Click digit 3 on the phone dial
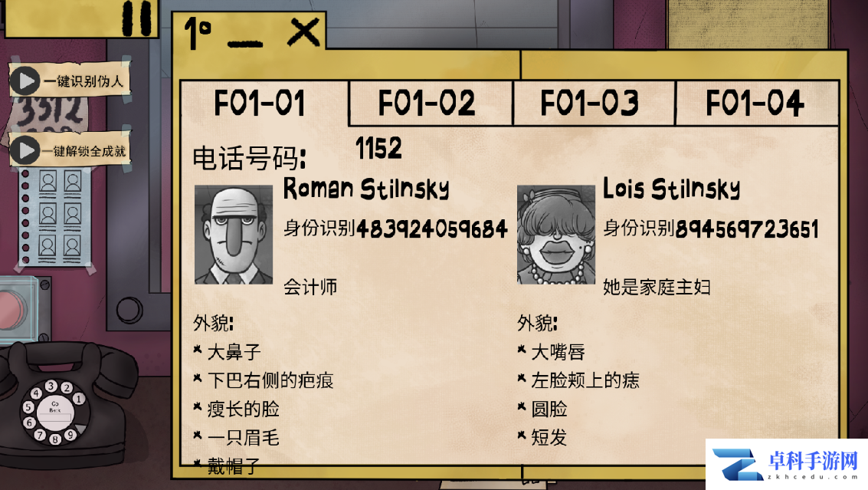 tap(51, 385)
